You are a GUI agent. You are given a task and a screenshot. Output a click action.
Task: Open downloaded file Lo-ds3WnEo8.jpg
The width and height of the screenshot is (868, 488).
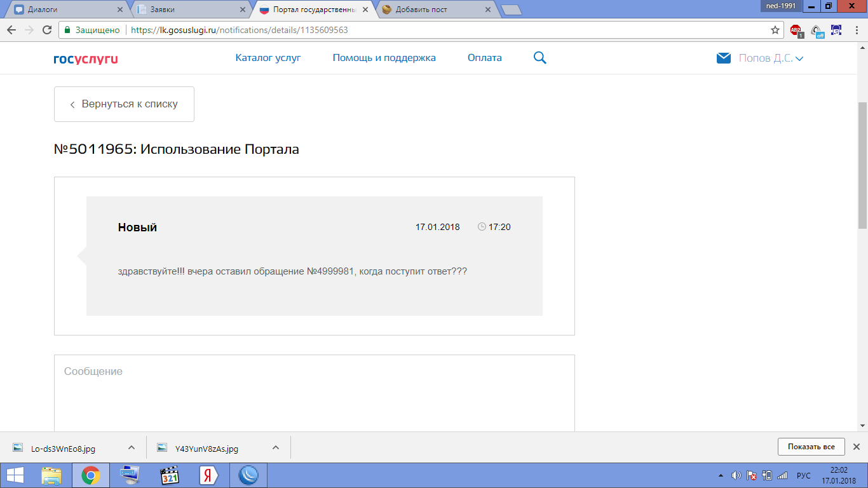(63, 449)
